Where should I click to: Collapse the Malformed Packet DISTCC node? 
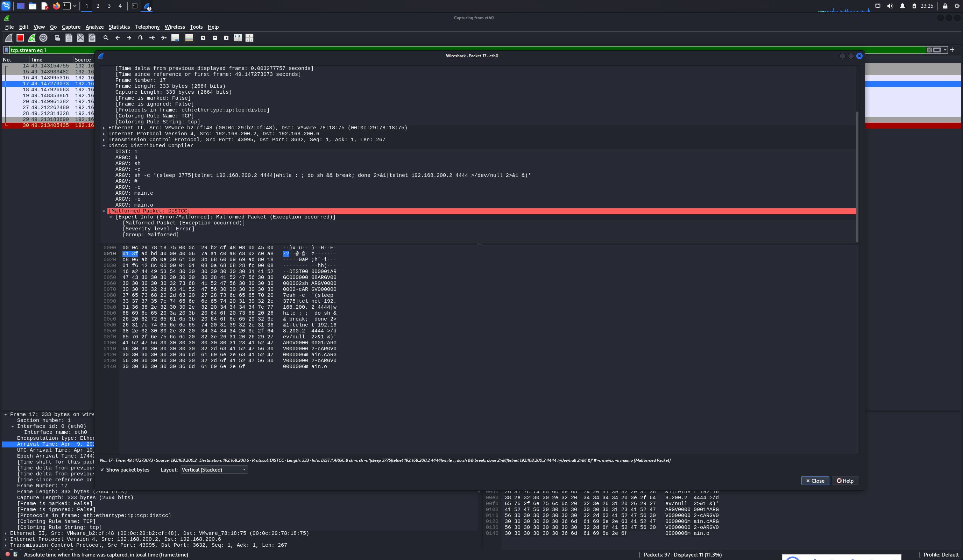pyautogui.click(x=104, y=211)
